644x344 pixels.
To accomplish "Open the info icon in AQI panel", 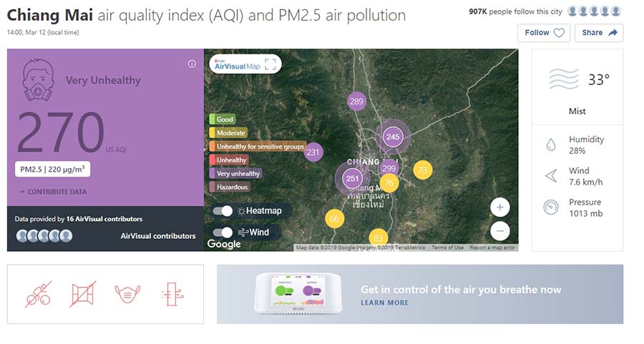I will 192,64.
